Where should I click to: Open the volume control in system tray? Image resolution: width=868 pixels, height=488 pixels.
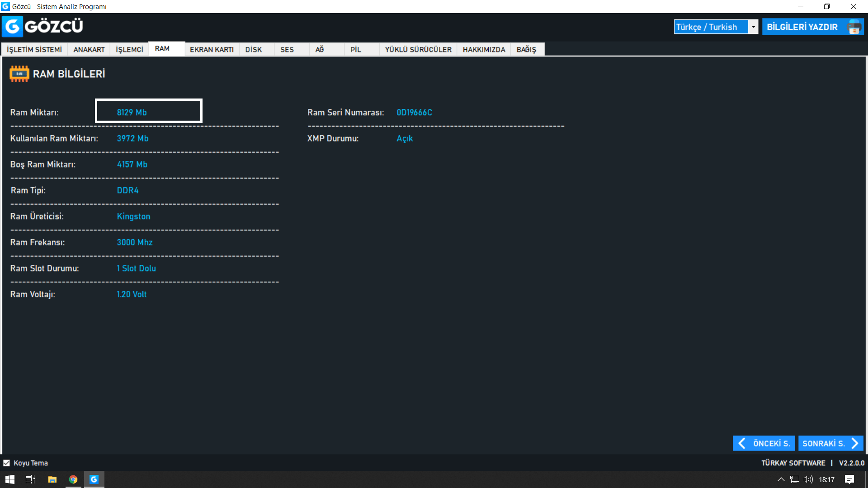click(808, 479)
